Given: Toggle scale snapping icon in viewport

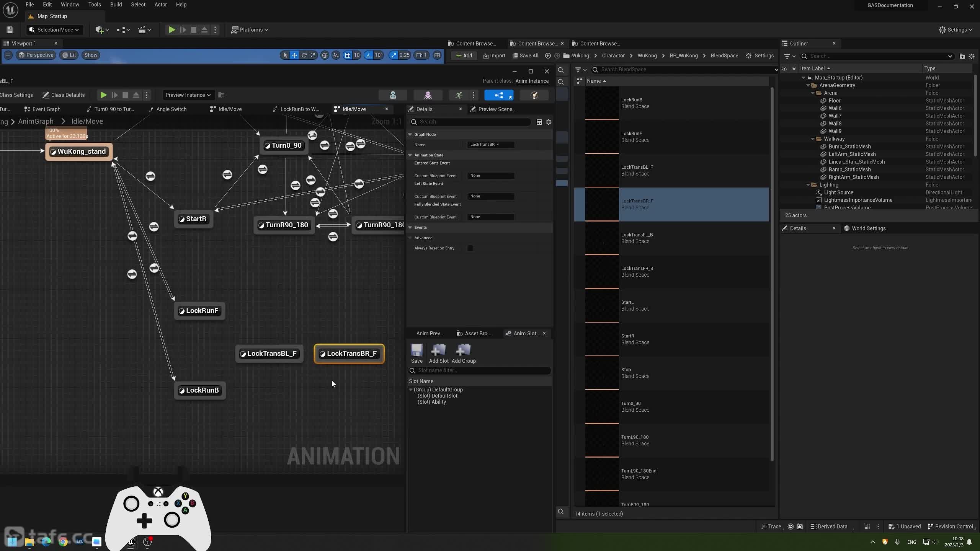Looking at the screenshot, I should click(394, 55).
